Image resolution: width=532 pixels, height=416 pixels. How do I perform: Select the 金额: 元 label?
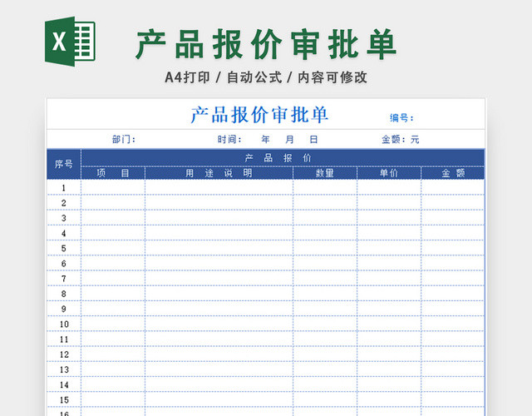click(x=401, y=139)
